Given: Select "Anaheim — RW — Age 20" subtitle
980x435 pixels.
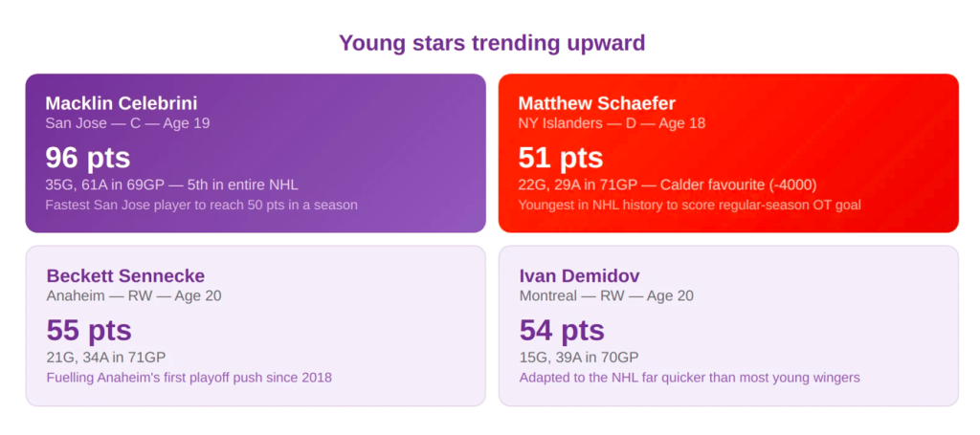Looking at the screenshot, I should tap(134, 295).
